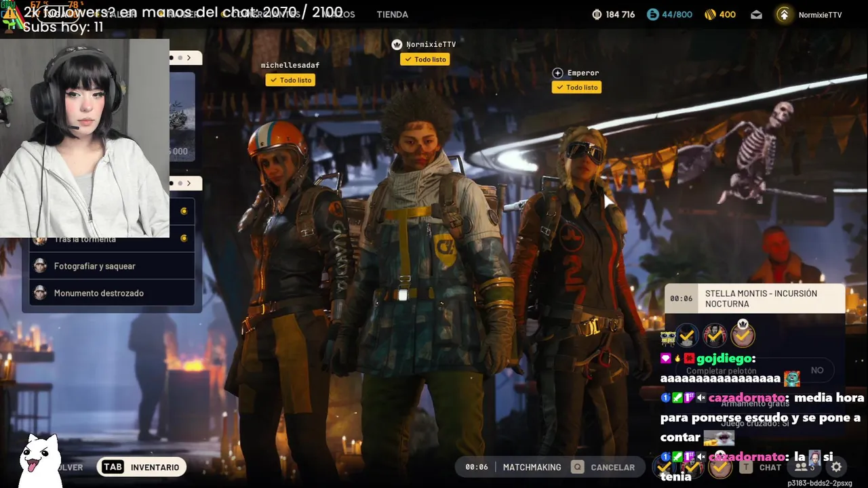
Task: Click the 00:06 matchmaking timer in bottom bar
Action: [477, 467]
